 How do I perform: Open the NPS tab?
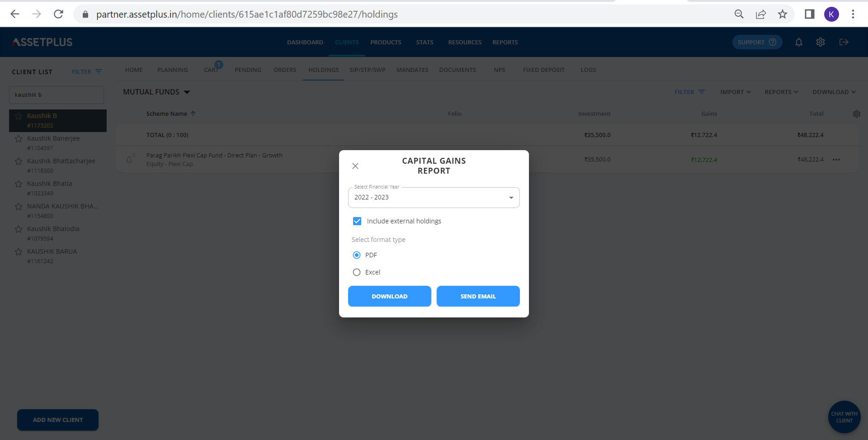500,70
